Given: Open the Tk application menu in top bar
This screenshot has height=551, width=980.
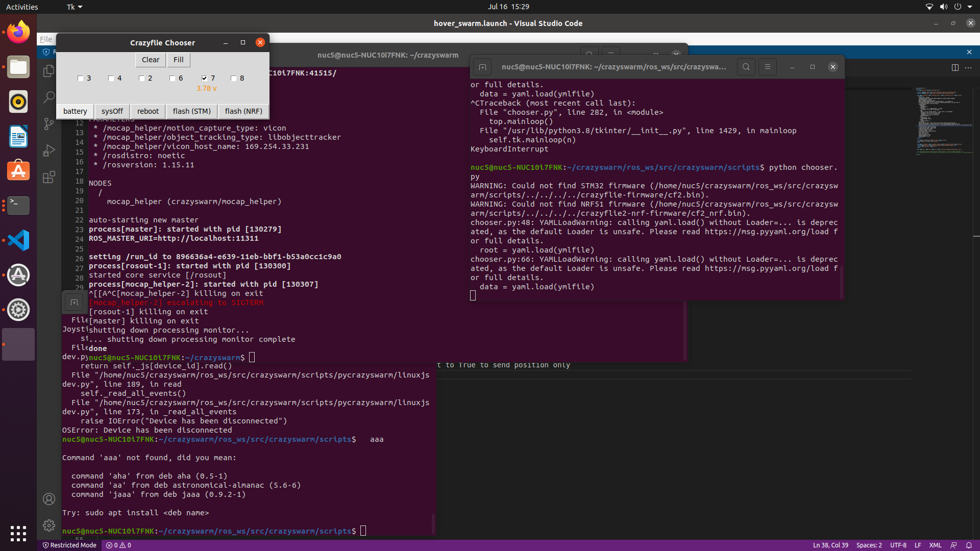Looking at the screenshot, I should (x=75, y=7).
